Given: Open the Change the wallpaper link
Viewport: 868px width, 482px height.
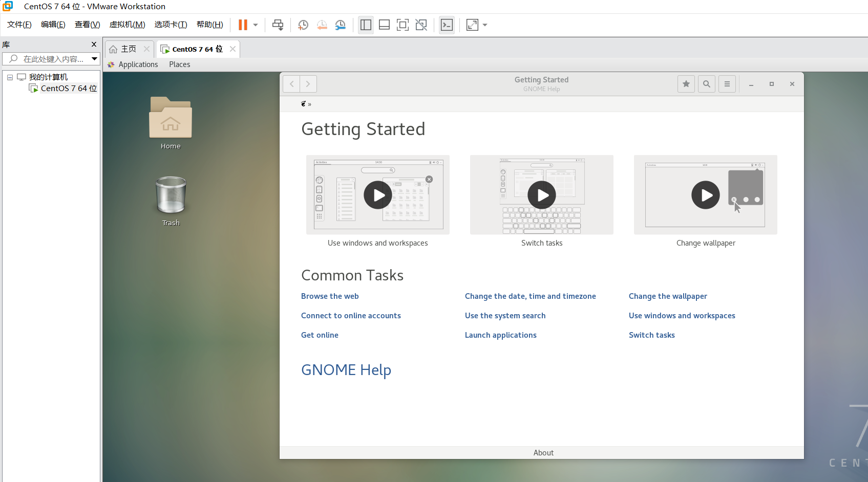Looking at the screenshot, I should pyautogui.click(x=668, y=296).
